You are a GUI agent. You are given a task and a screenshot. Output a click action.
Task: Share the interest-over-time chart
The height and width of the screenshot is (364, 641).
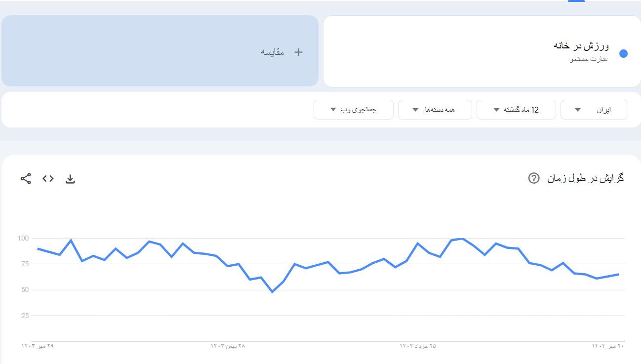pos(26,179)
